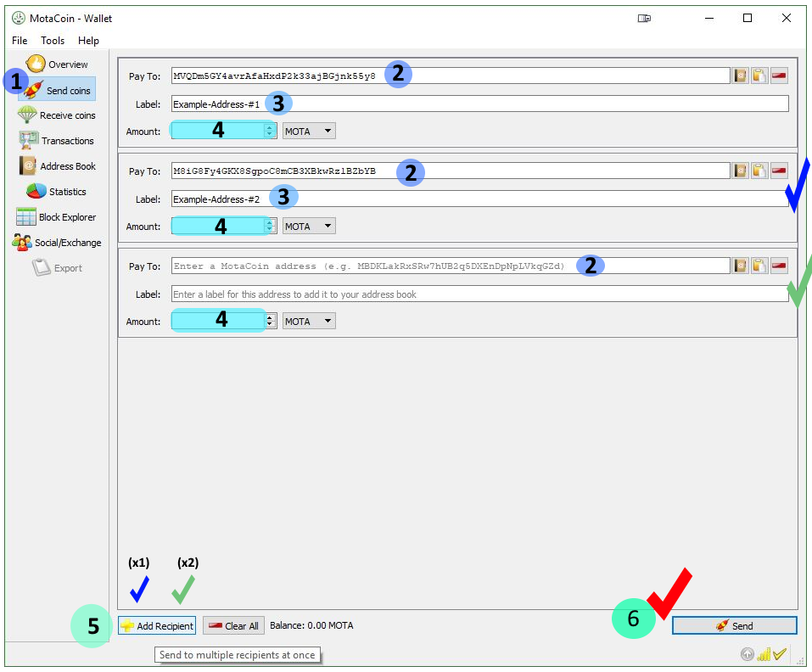
Task: Paste clipboard address into second recipient
Action: (759, 171)
